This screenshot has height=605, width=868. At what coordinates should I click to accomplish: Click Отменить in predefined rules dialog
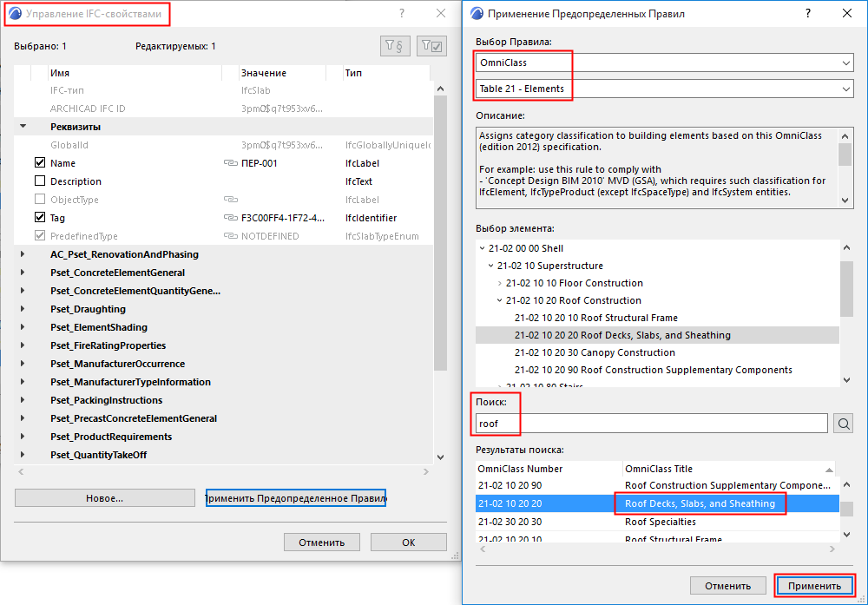728,586
